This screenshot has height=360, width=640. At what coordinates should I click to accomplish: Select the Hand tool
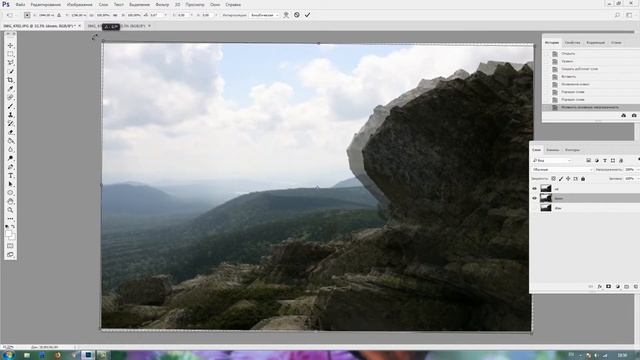click(11, 202)
